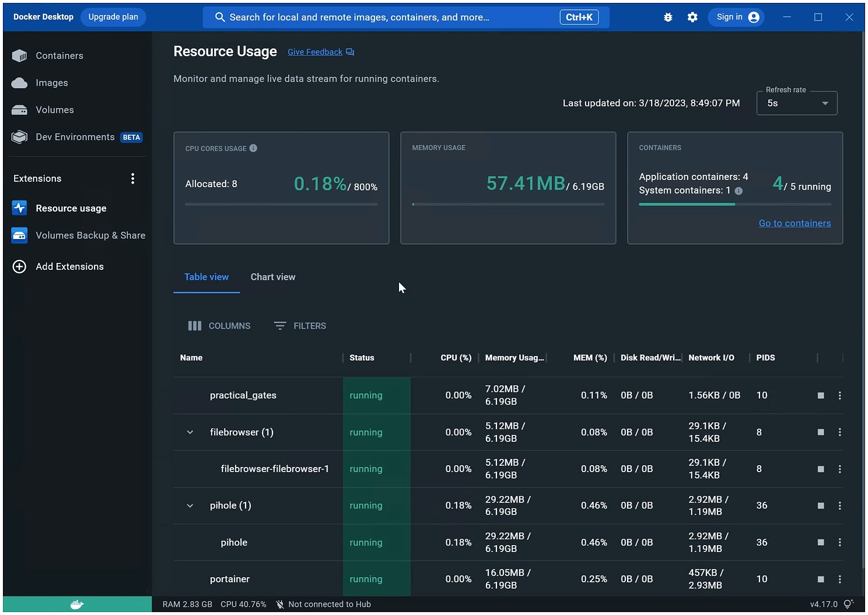
Task: Open the FILTERS panel
Action: tap(300, 326)
